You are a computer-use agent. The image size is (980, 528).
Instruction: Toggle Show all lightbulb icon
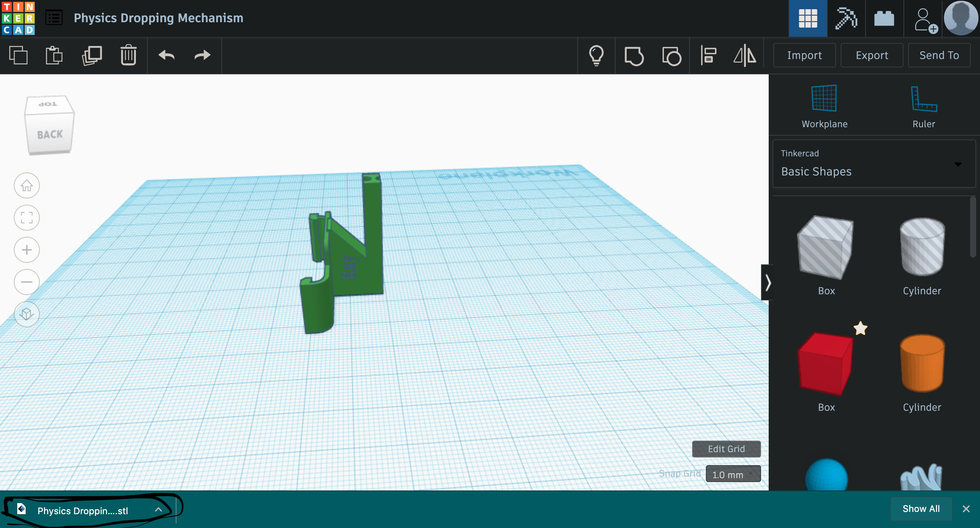pos(596,55)
